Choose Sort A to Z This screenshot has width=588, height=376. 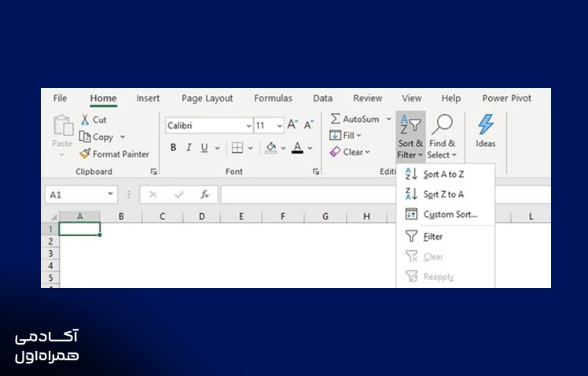pyautogui.click(x=446, y=174)
